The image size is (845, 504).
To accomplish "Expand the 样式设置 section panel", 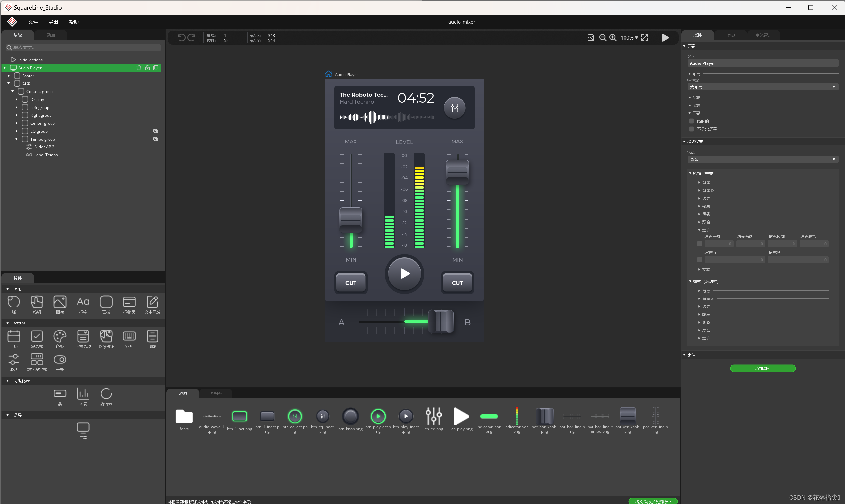I will coord(685,142).
